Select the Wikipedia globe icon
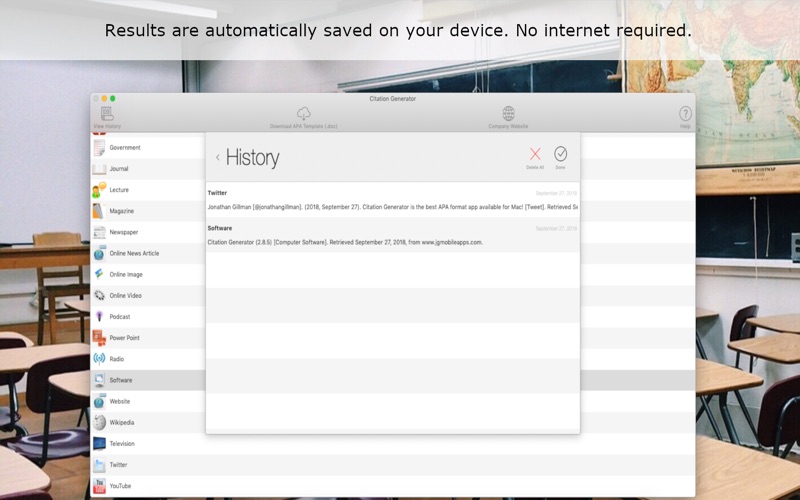The height and width of the screenshot is (500, 800). tap(99, 422)
